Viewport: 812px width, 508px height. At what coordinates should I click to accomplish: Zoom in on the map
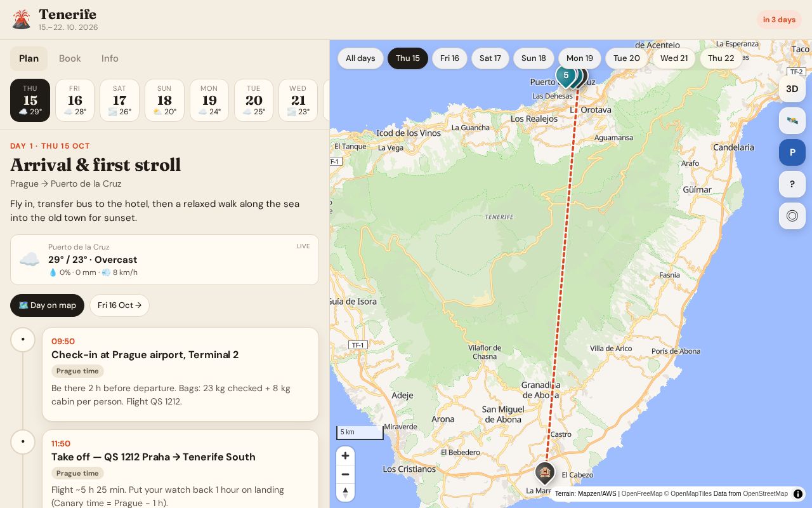pos(345,455)
